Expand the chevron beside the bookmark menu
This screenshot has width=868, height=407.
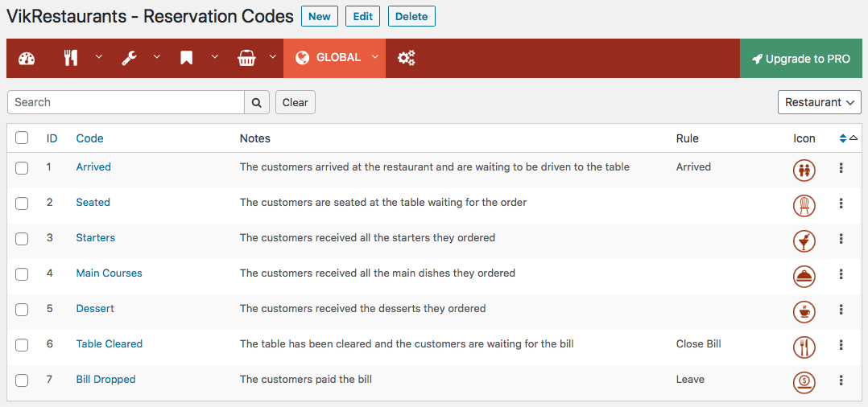(215, 56)
